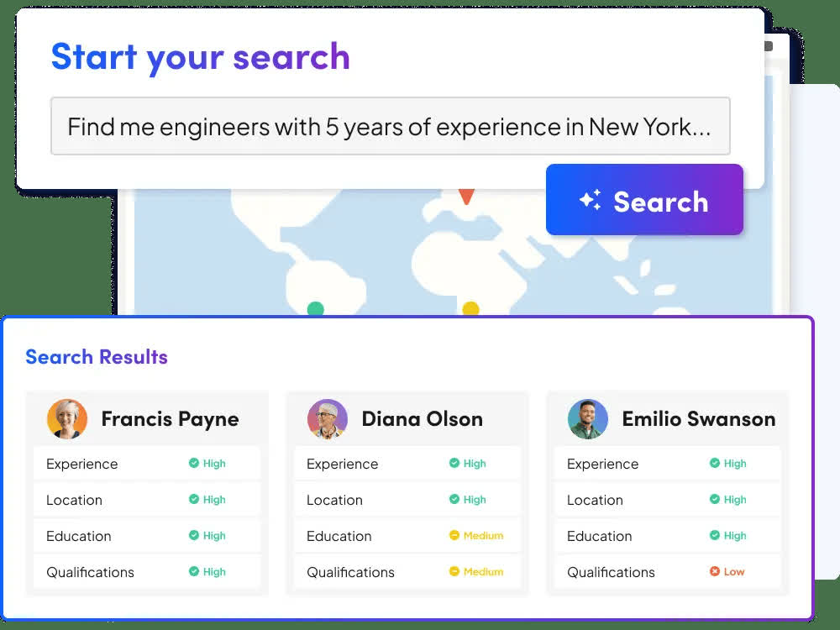Click Emilio Swanson's Education High text
This screenshot has width=840, height=630.
735,536
